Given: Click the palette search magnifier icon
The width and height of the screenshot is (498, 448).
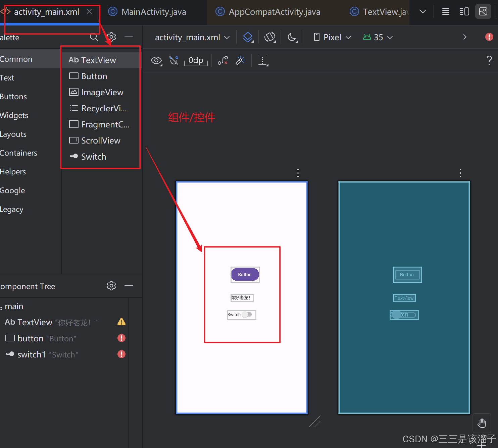Looking at the screenshot, I should pos(94,37).
